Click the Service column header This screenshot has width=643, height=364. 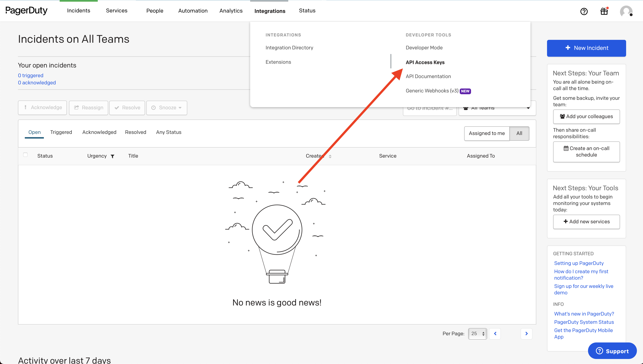point(388,156)
